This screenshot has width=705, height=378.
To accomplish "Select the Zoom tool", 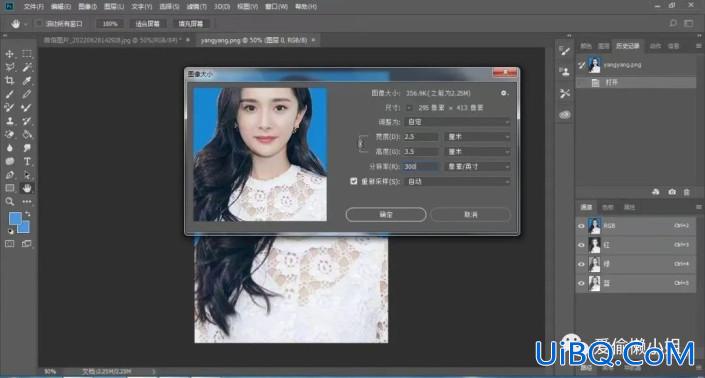I will (9, 202).
